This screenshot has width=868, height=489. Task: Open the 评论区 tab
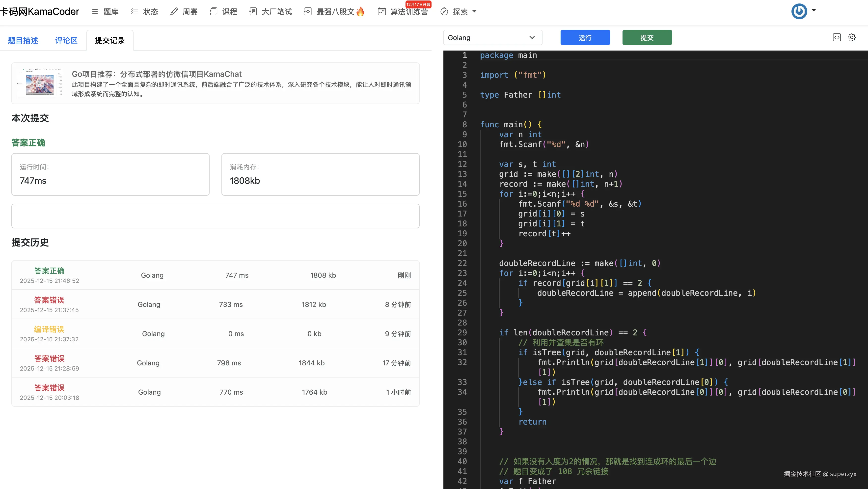pos(66,40)
